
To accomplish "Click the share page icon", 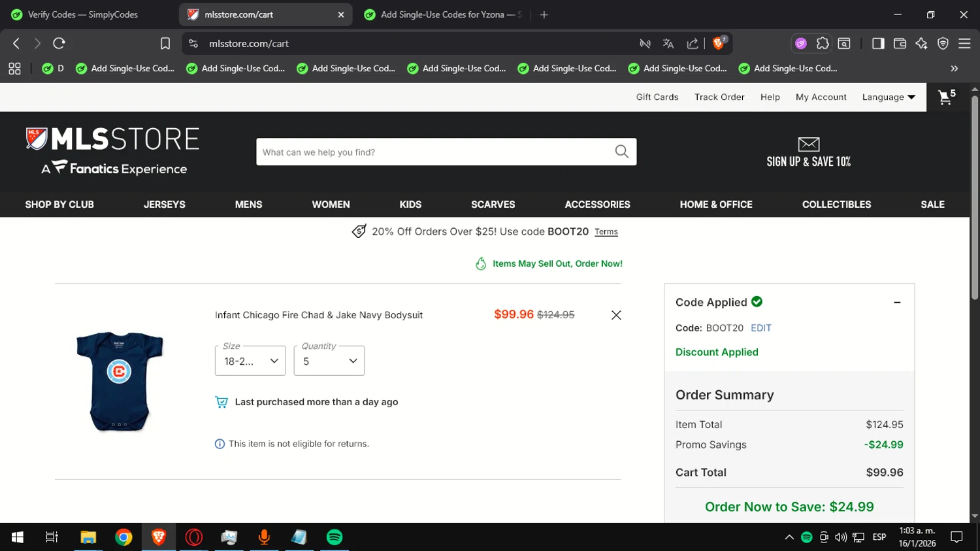I will (x=693, y=44).
